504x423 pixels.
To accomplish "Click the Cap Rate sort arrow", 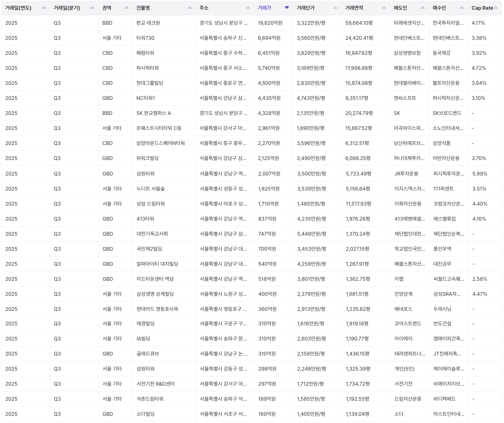I will click(x=496, y=8).
